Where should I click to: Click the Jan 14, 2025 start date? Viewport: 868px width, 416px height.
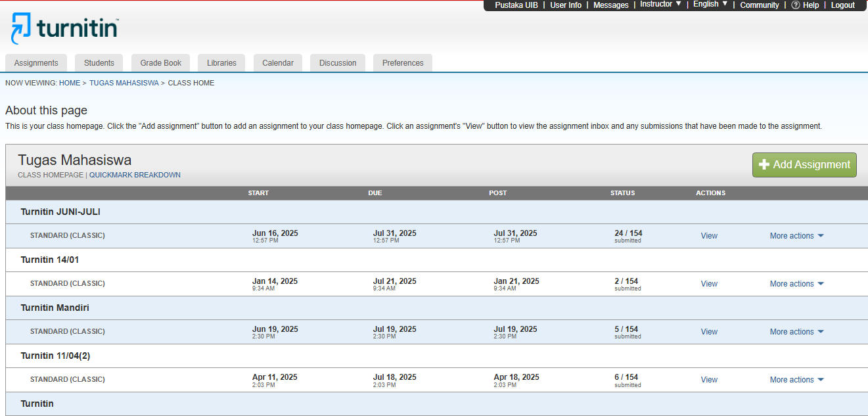pyautogui.click(x=275, y=281)
